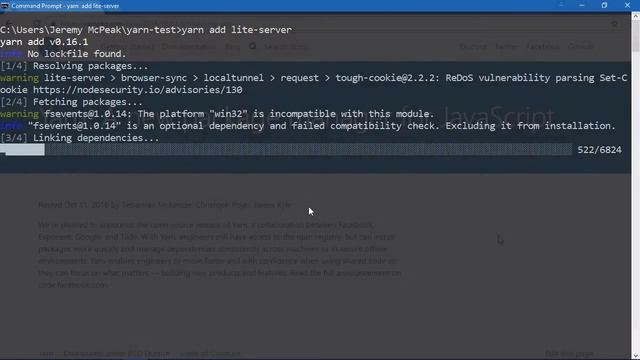
Task: Click the scrollbar down arrow
Action: pyautogui.click(x=636, y=356)
